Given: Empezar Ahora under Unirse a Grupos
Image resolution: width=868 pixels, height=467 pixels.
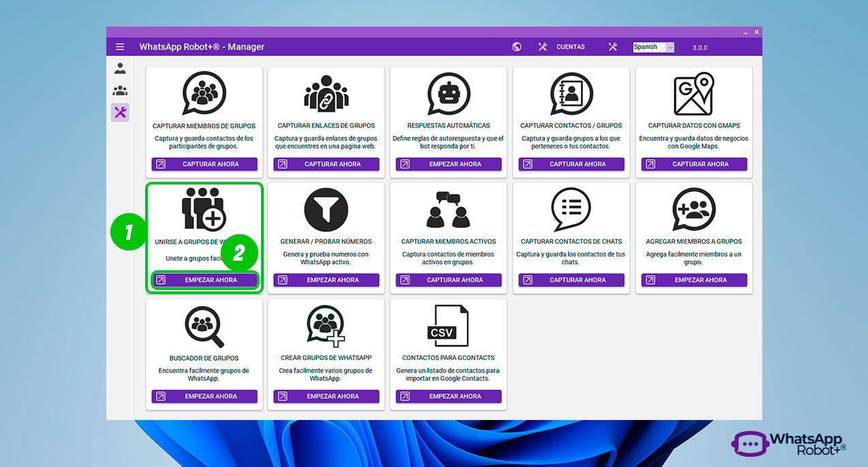Looking at the screenshot, I should pos(204,280).
